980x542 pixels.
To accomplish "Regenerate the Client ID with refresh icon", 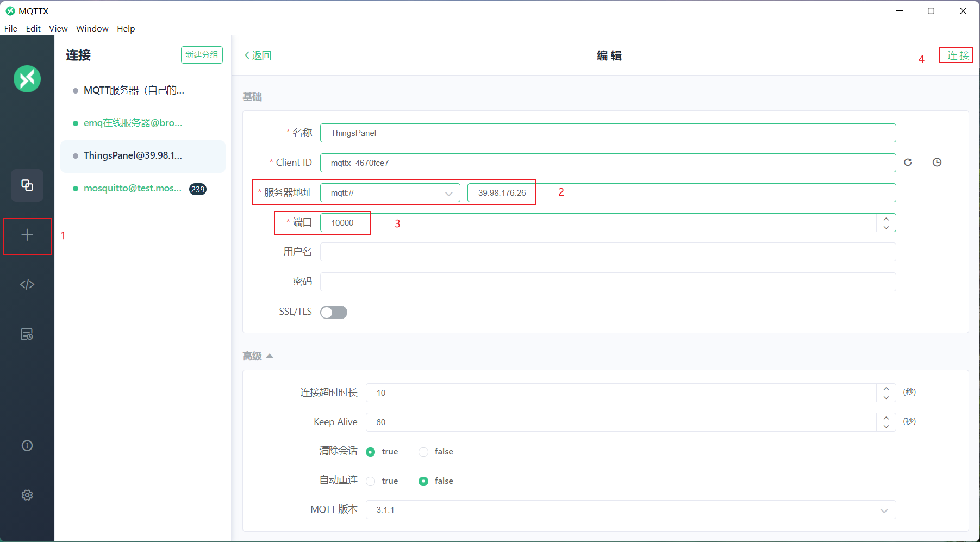I will pyautogui.click(x=908, y=163).
